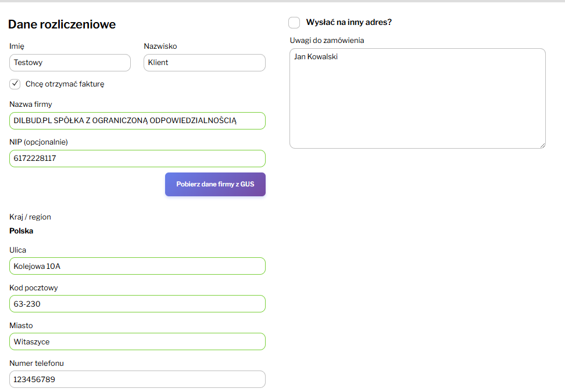Click the Kraj / region label

30,217
